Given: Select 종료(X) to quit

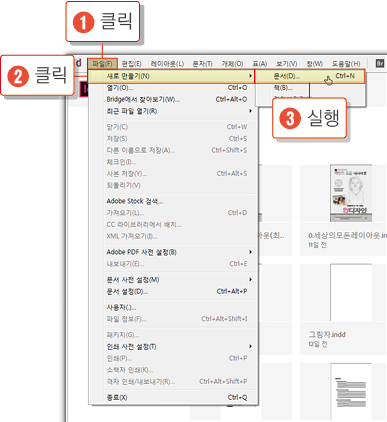Looking at the screenshot, I should (173, 397).
